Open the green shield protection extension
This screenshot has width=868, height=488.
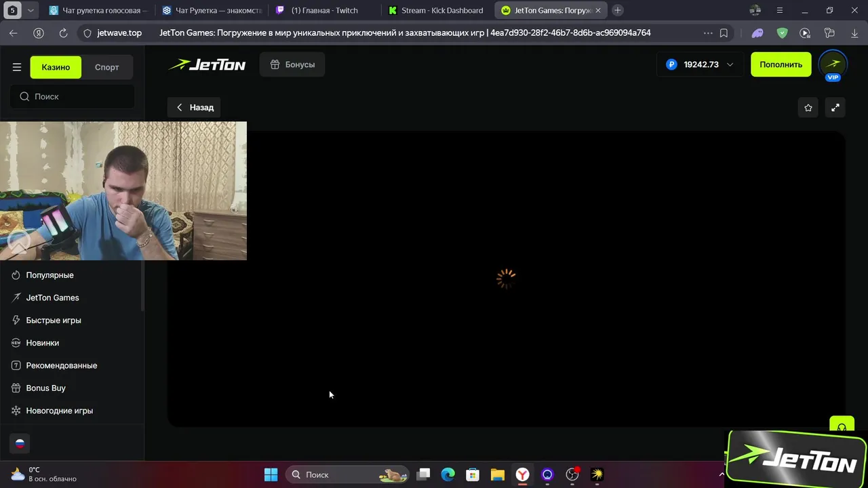[782, 33]
